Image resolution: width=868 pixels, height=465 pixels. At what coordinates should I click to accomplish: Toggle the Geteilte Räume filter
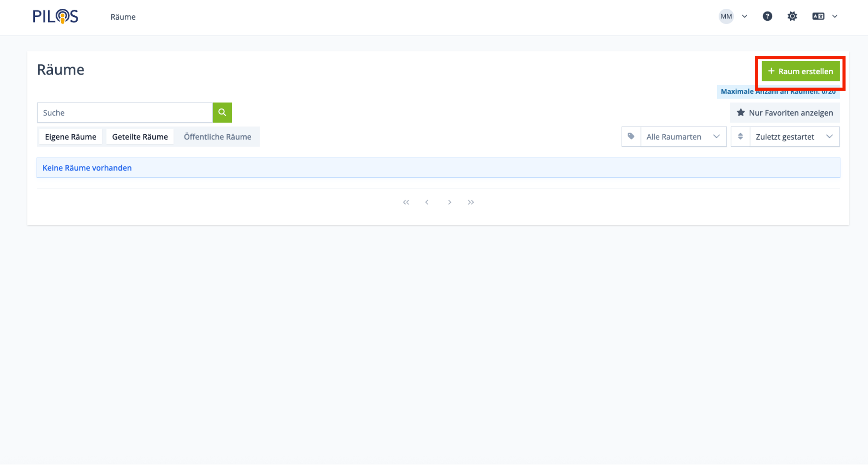(x=140, y=137)
